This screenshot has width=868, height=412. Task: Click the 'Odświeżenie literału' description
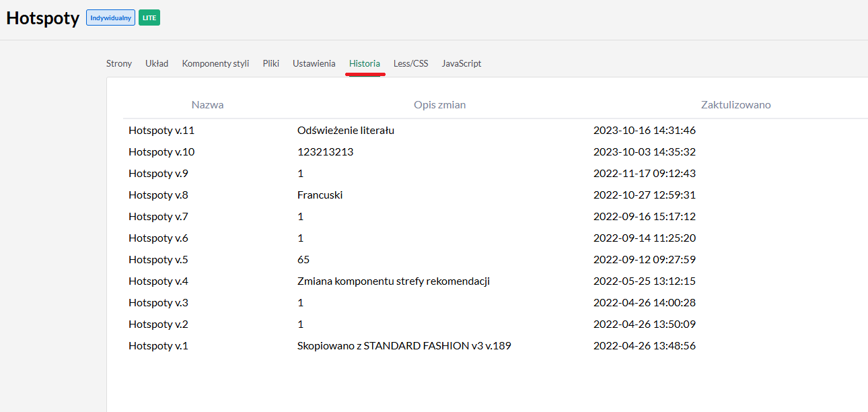coord(346,131)
